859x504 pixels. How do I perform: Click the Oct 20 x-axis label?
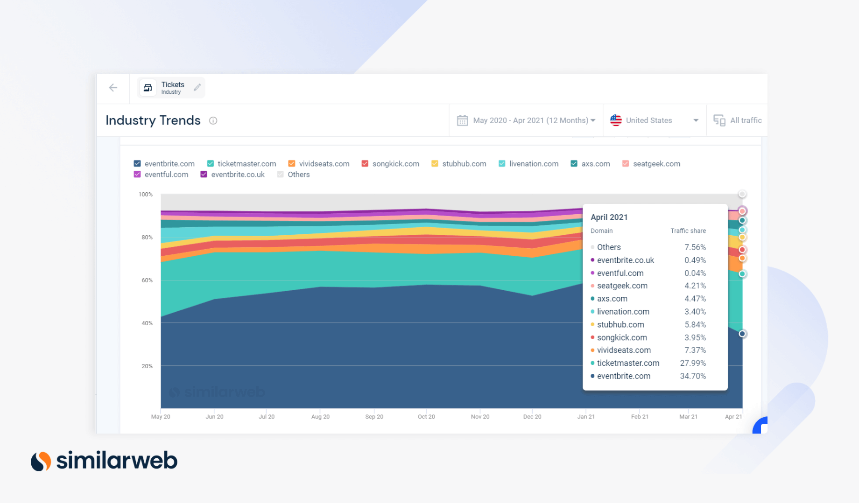pos(426,417)
